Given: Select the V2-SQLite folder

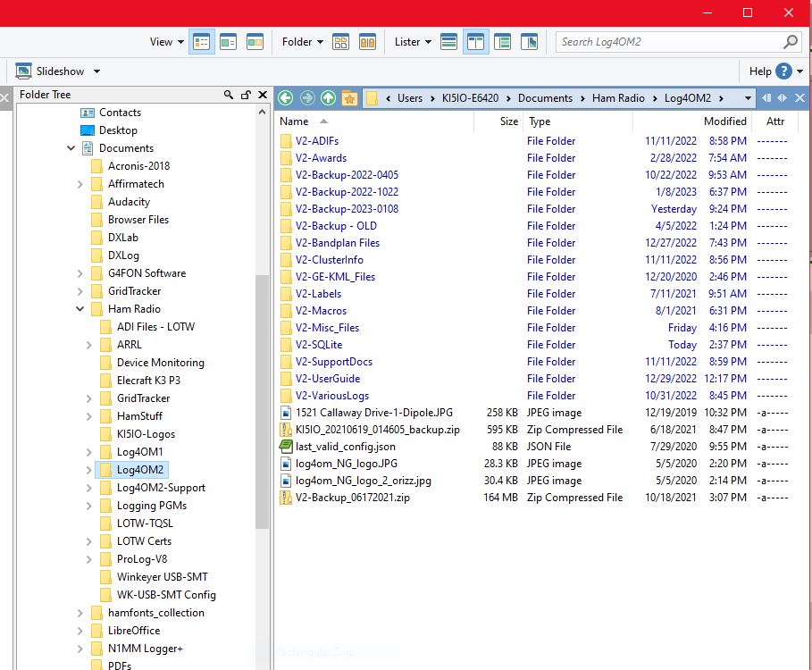Looking at the screenshot, I should pos(319,345).
